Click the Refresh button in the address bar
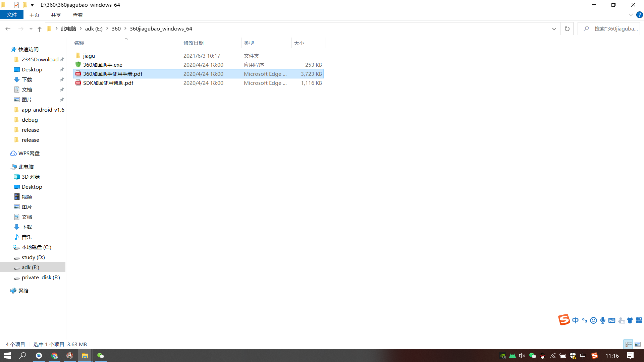 pyautogui.click(x=567, y=29)
